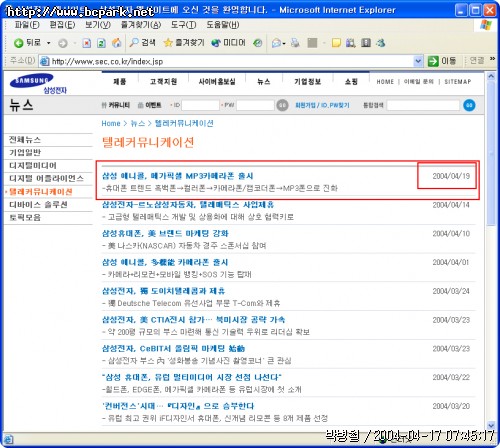Click the PW password field
Screen dimensions: 500x448
255,105
